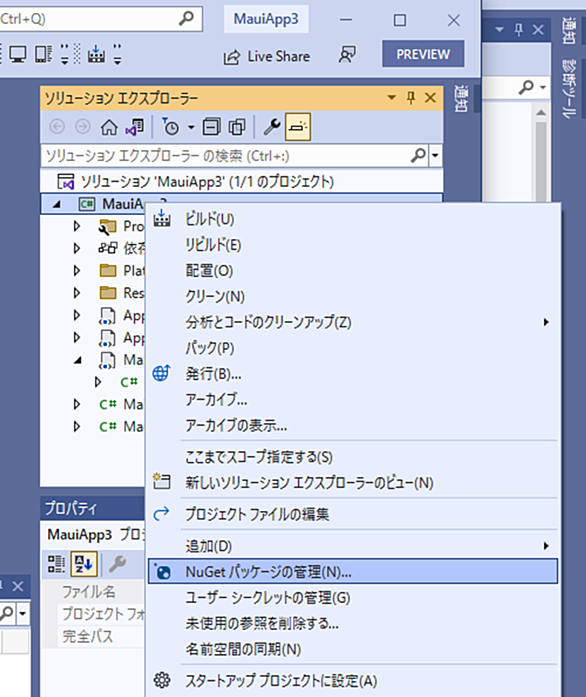Click Live Share button

pyautogui.click(x=266, y=56)
